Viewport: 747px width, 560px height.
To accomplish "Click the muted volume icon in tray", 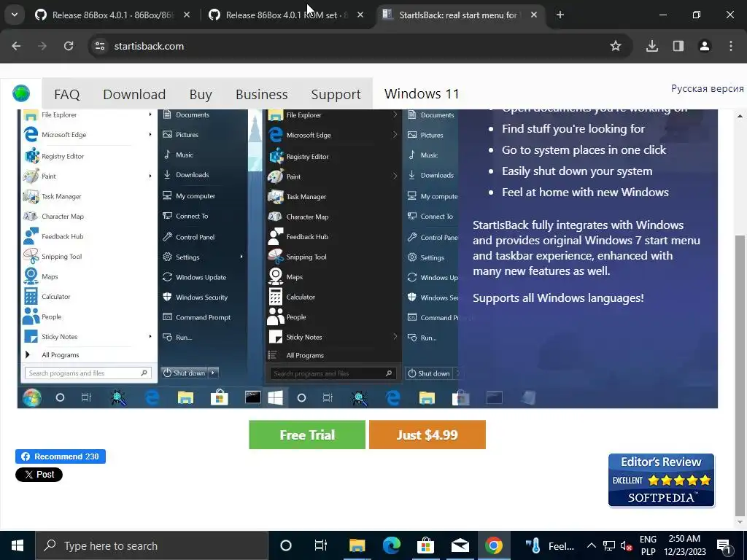I will [x=627, y=545].
